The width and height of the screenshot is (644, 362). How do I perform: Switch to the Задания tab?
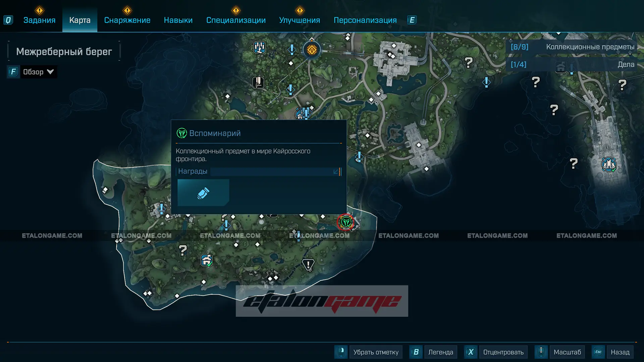39,20
